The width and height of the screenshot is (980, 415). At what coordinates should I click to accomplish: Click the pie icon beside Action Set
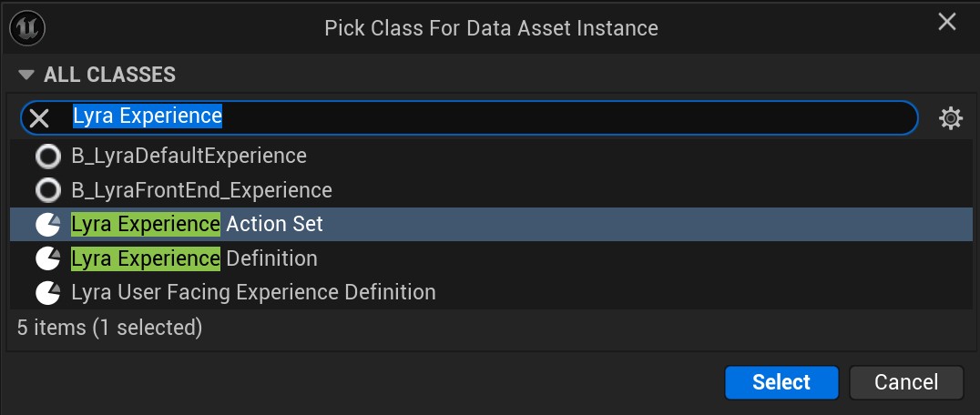(46, 225)
